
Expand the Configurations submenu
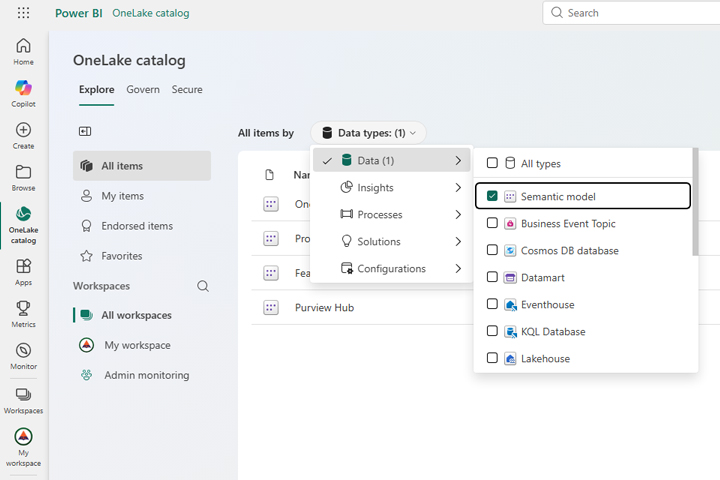pos(390,269)
